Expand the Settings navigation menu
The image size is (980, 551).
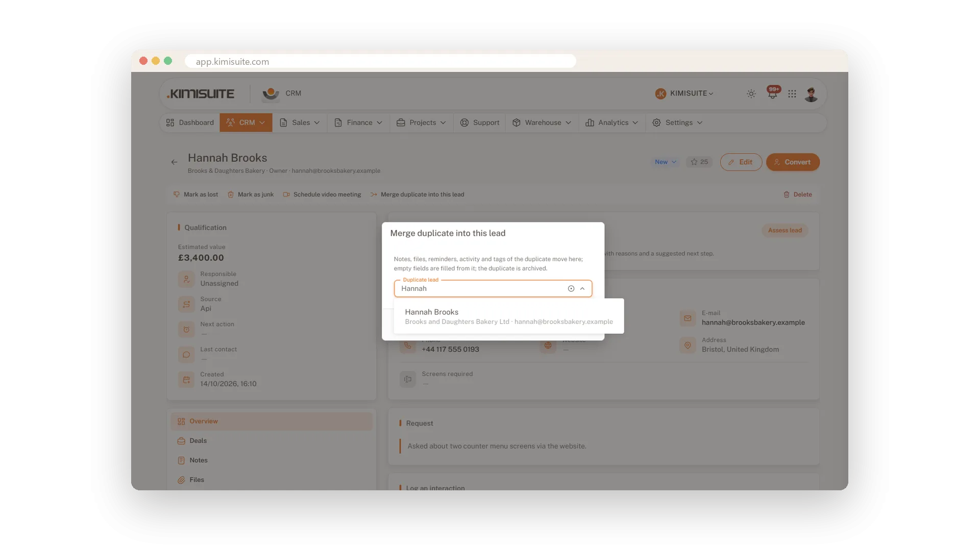[677, 122]
